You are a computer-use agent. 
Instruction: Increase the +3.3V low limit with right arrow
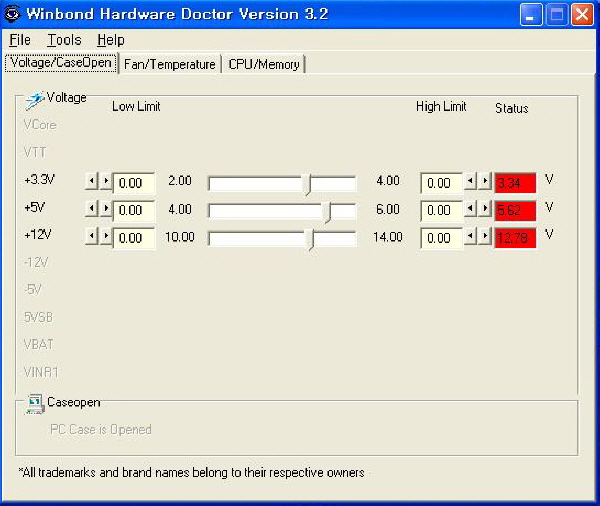tap(106, 181)
